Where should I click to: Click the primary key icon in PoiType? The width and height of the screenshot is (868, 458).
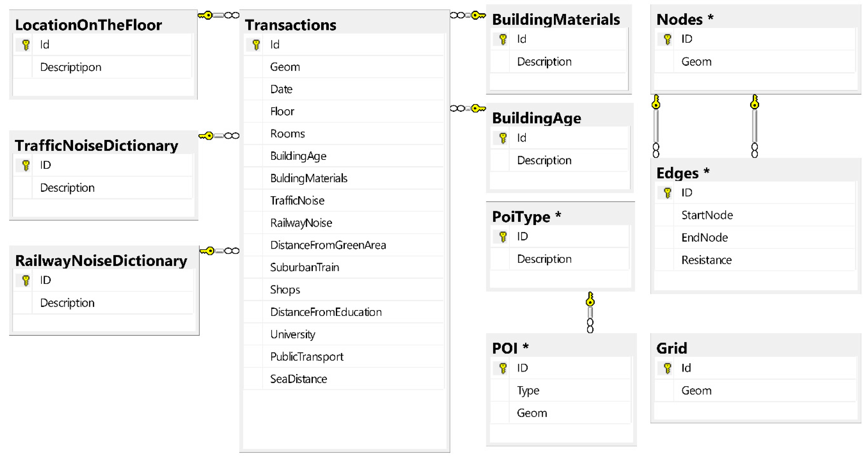point(503,237)
